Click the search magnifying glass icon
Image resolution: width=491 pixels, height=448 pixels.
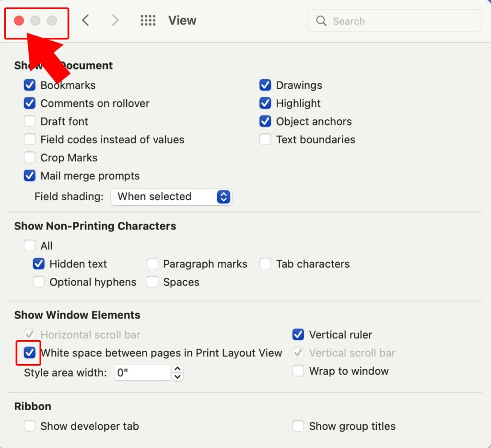tap(321, 21)
